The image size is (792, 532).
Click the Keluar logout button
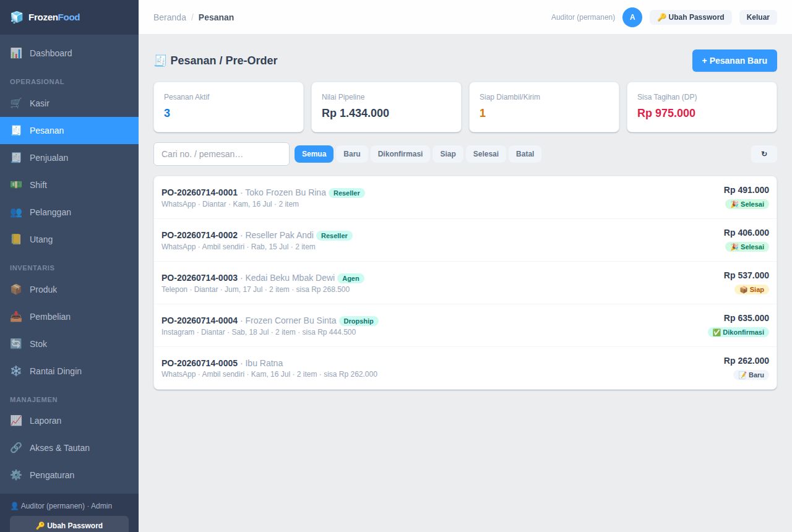point(758,17)
